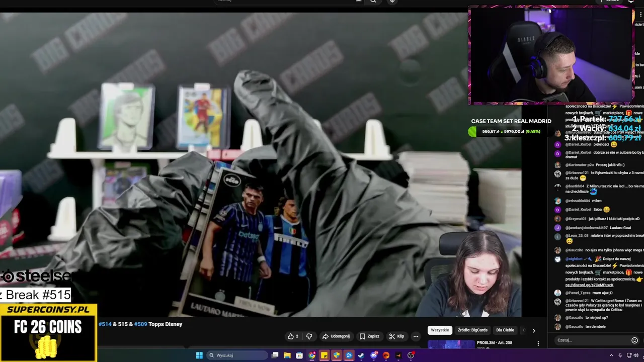Screen dimensions: 644x362
Task: Create a clip with Klip button
Action: point(396,336)
